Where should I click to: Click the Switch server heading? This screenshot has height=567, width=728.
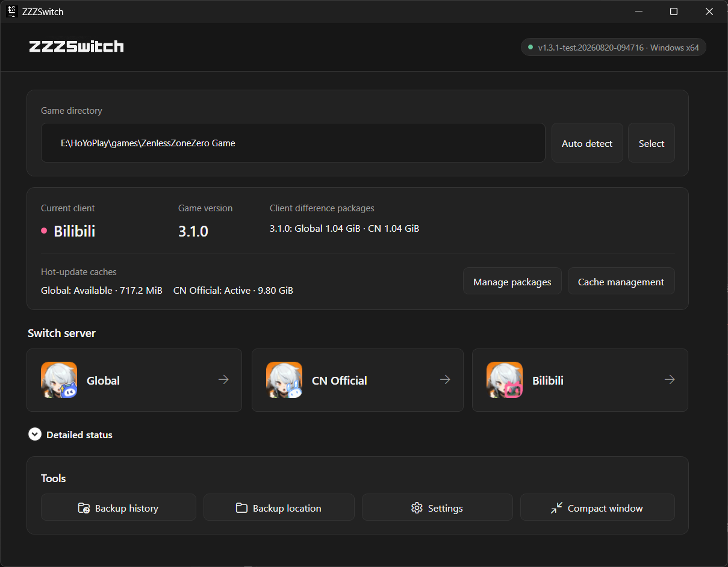coord(61,333)
